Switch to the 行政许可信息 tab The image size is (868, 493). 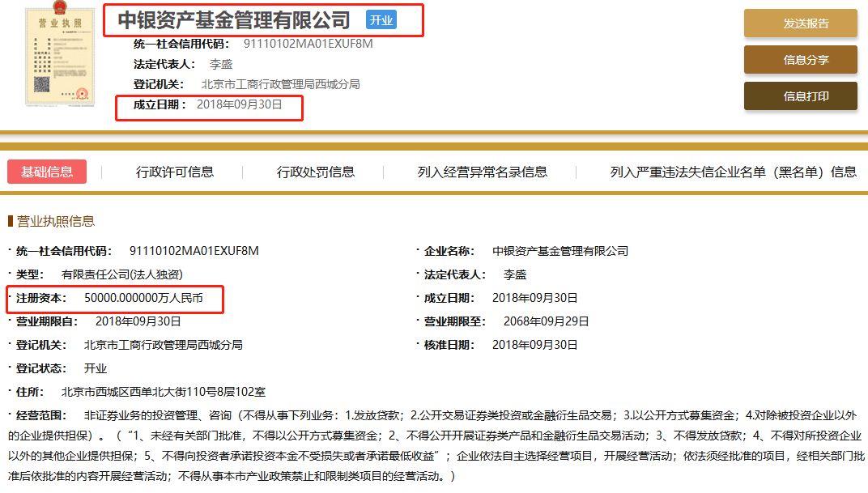tap(175, 172)
